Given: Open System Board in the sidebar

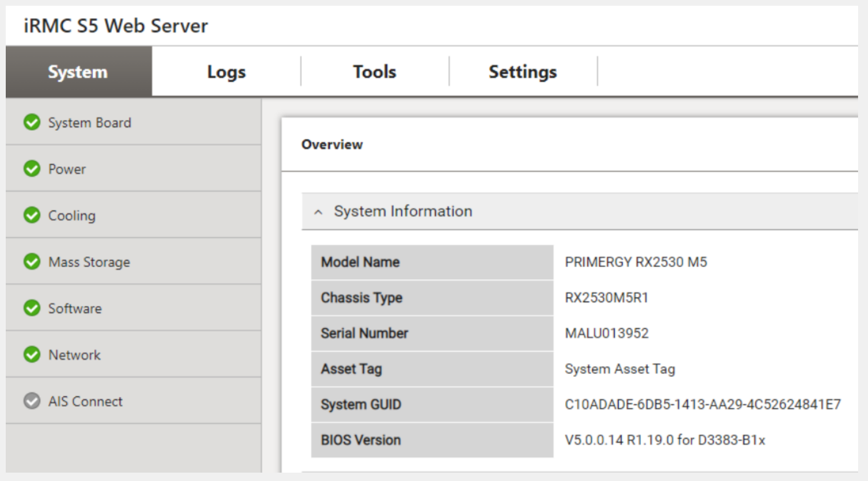Looking at the screenshot, I should (x=133, y=122).
